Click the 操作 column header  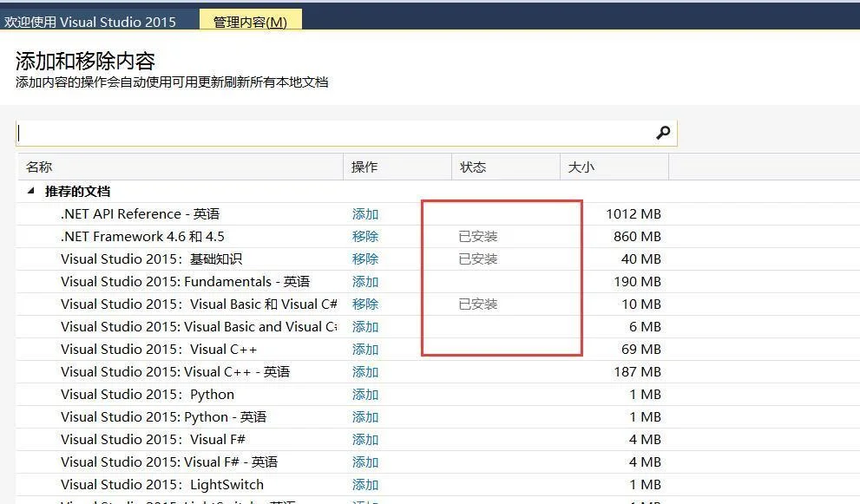click(x=397, y=167)
